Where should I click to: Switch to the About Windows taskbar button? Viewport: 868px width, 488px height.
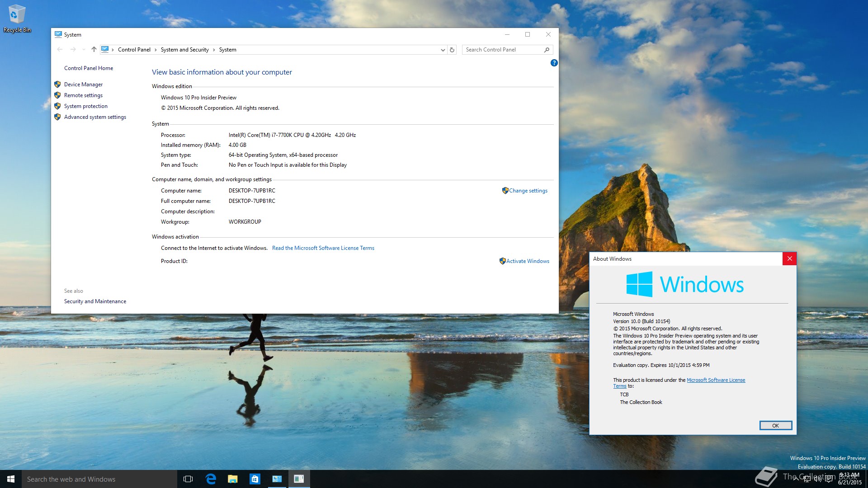click(x=299, y=479)
